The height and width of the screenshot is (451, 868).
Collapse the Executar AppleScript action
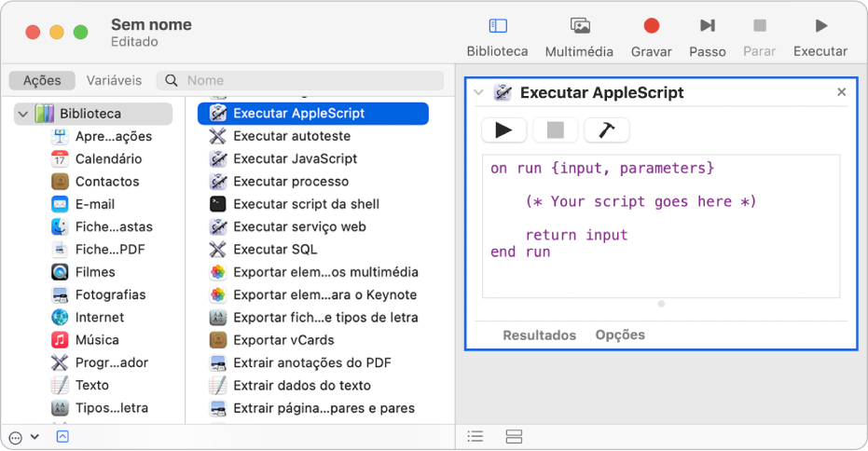pyautogui.click(x=478, y=92)
